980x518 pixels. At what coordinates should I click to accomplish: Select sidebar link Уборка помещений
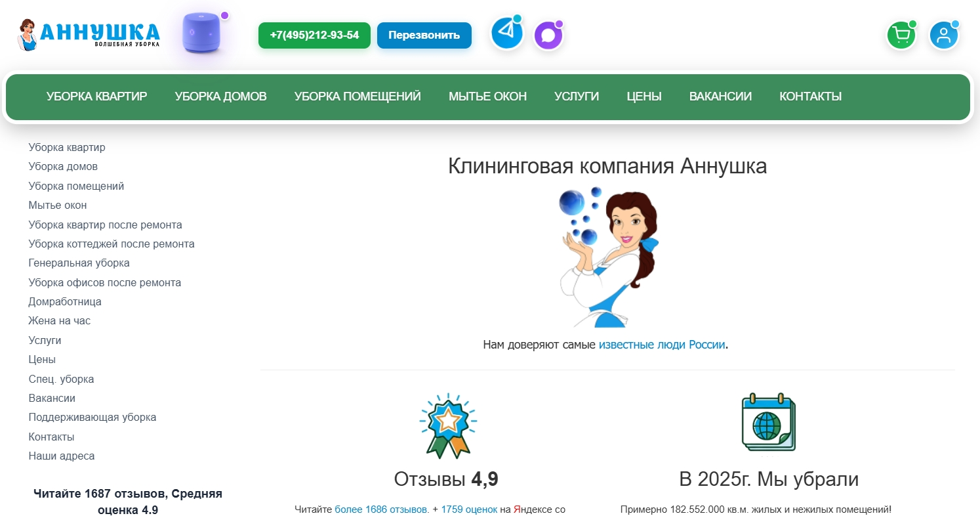tap(76, 186)
